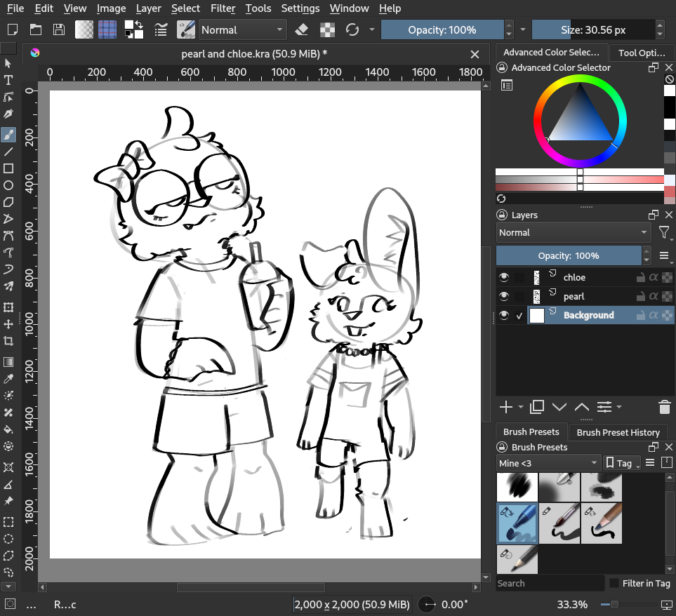
Task: Toggle visibility of the pearl layer
Action: 503,295
